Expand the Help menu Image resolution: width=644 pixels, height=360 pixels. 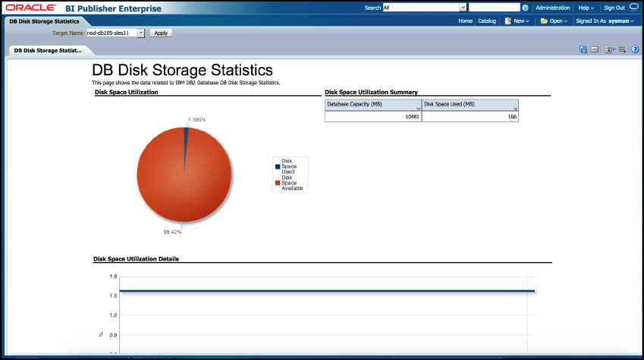[x=586, y=8]
